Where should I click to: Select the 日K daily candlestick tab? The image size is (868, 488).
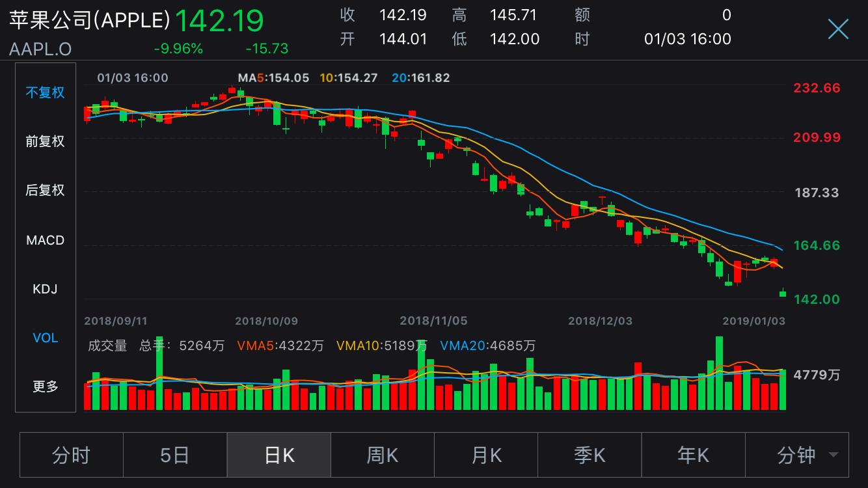279,455
